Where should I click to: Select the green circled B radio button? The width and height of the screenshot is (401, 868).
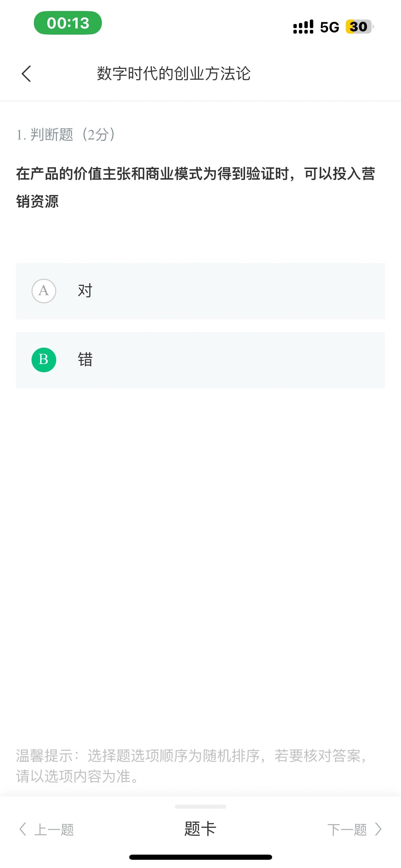44,360
